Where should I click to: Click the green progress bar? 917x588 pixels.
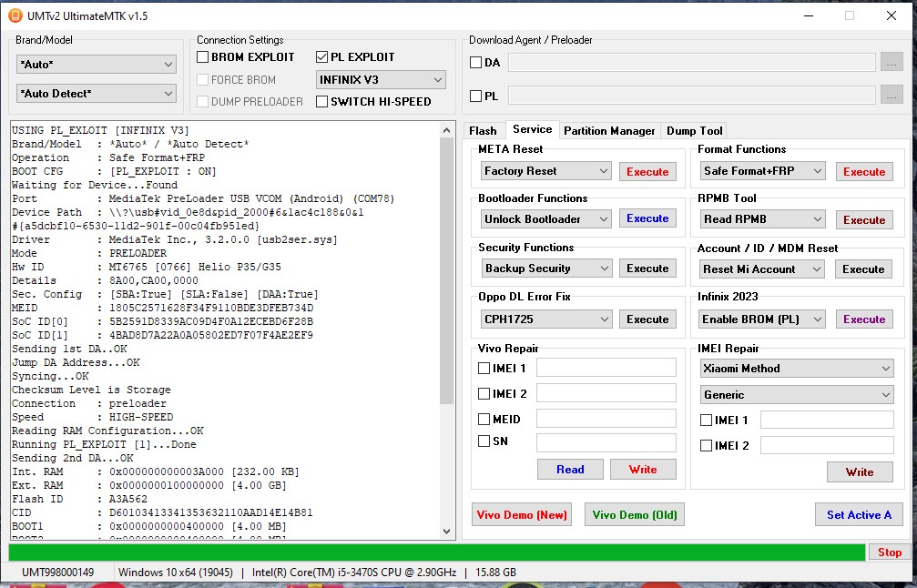[x=437, y=553]
